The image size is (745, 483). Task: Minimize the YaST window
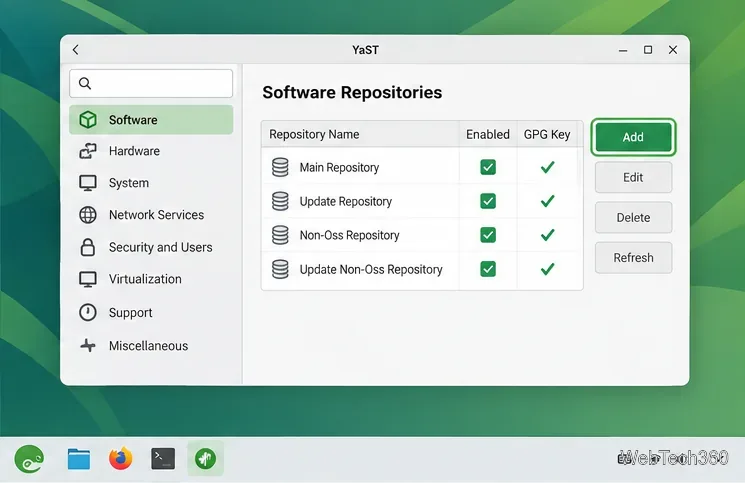(623, 50)
